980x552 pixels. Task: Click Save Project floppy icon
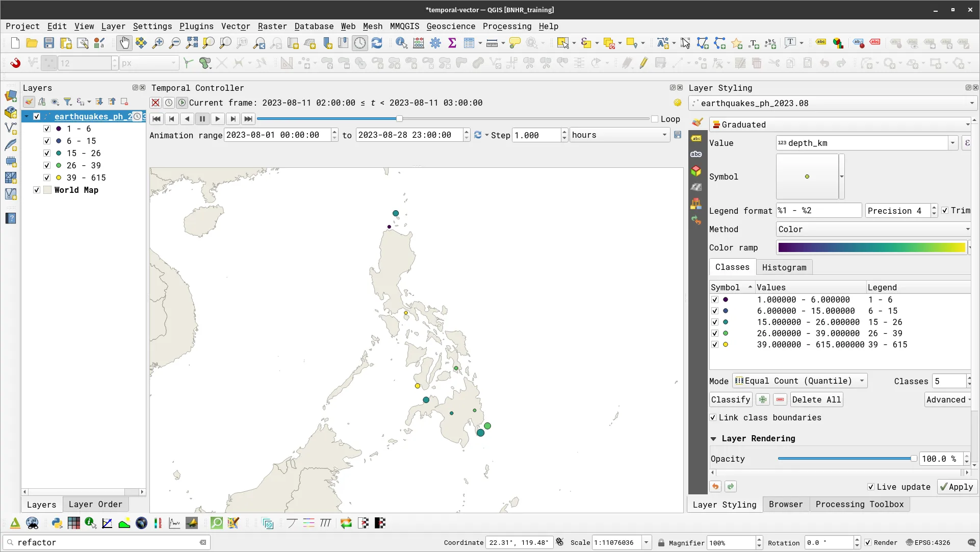48,43
